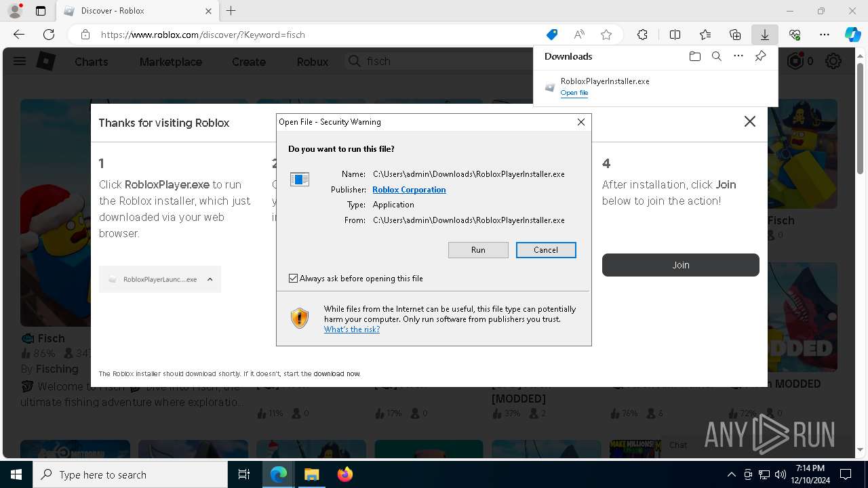The width and height of the screenshot is (868, 488).
Task: Click the RobloxPlayerInstaller.exe download entry
Action: (655, 86)
